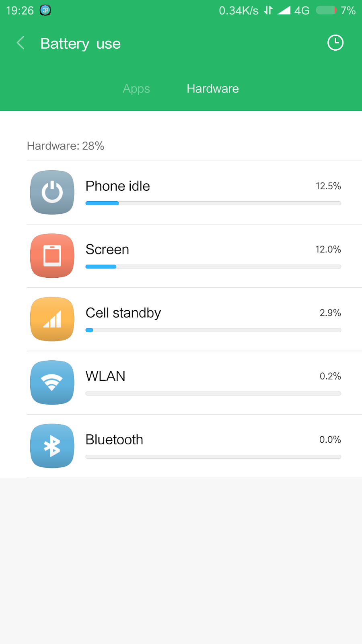The image size is (362, 644).
Task: Tap the battery indicator in status bar
Action: point(326,10)
